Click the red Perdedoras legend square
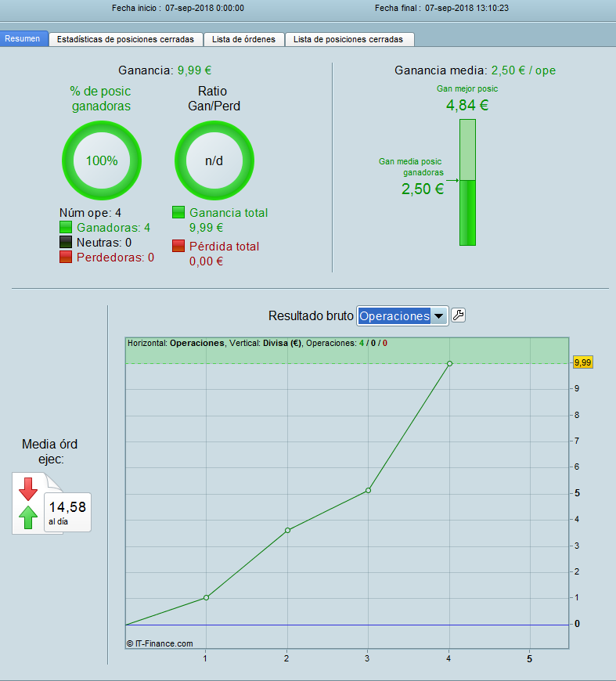Viewport: 616px width, 681px height. (66, 257)
